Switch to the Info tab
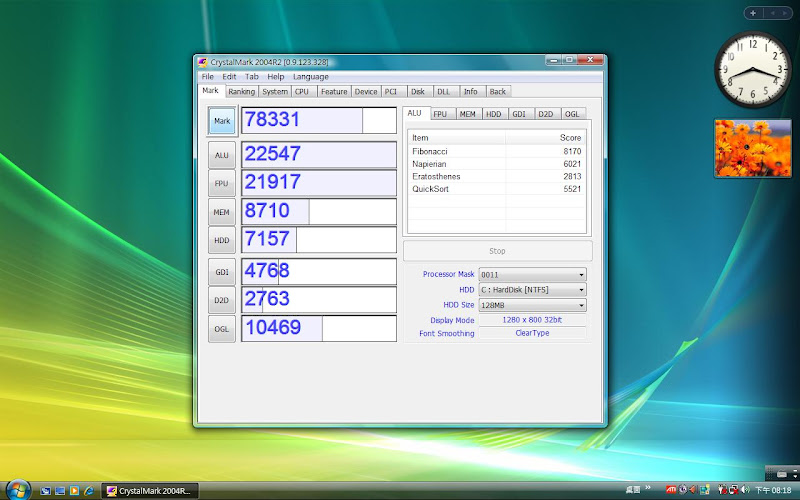800x500 pixels. 470,92
